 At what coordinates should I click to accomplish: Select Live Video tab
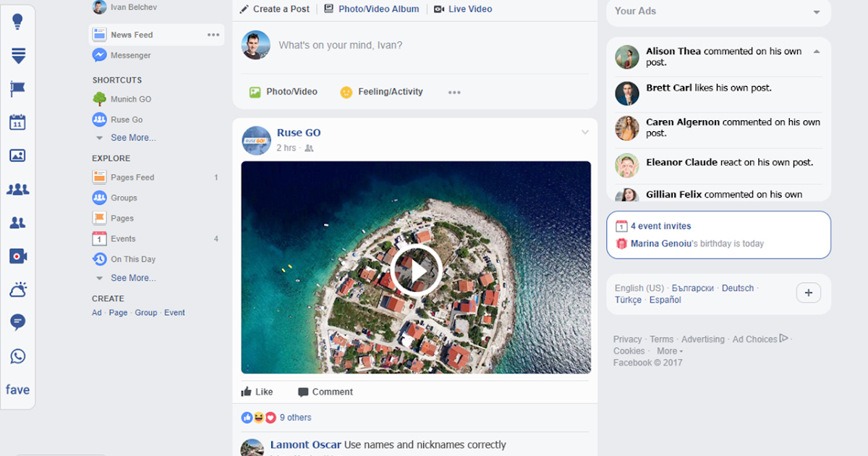(463, 9)
